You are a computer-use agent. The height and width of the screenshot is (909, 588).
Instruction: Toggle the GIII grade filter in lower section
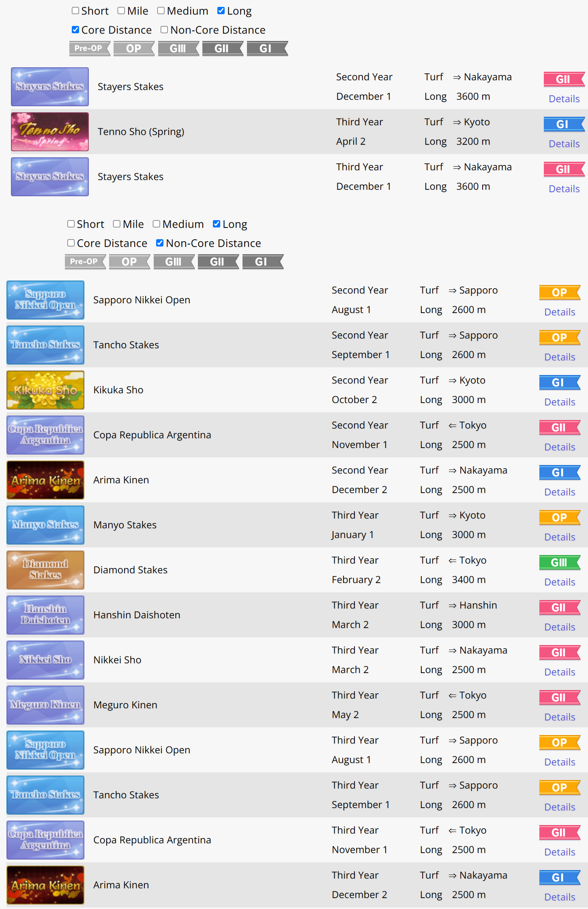click(174, 262)
